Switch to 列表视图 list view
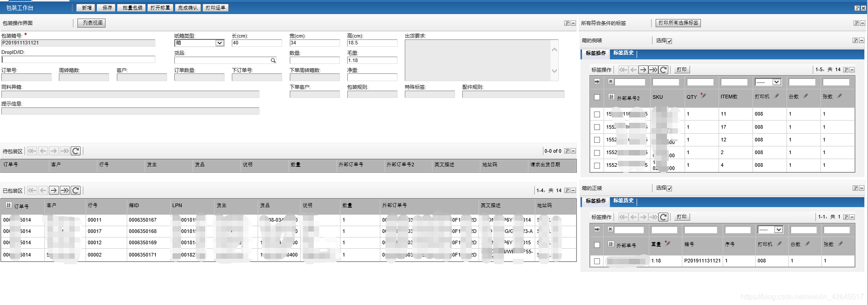The image size is (868, 305). click(92, 23)
